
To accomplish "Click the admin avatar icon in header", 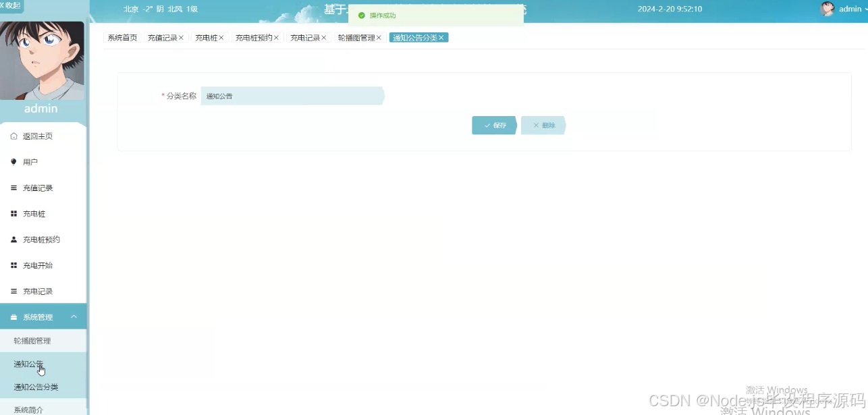I will pyautogui.click(x=827, y=9).
